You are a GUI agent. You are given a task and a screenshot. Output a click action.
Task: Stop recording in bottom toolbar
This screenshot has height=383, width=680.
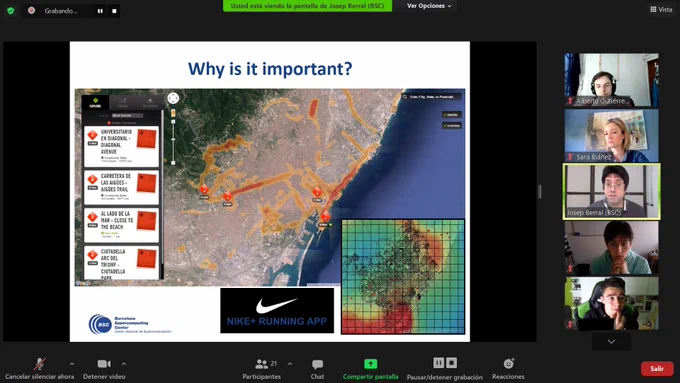click(451, 363)
